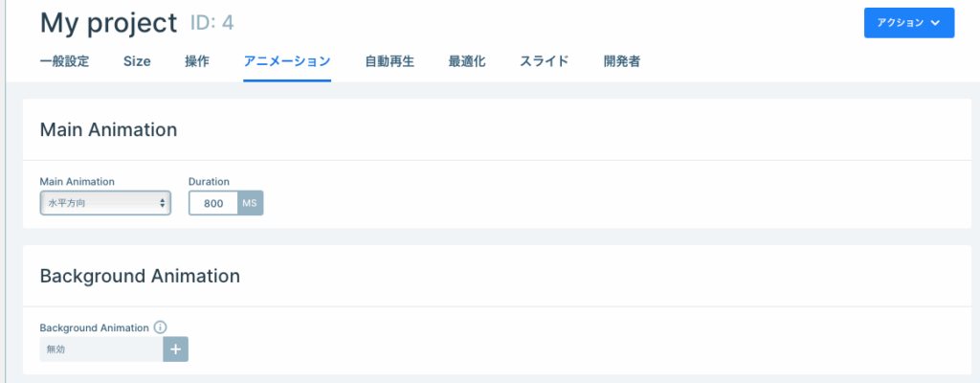Click the Duration field label
This screenshot has height=383, width=980.
[209, 182]
